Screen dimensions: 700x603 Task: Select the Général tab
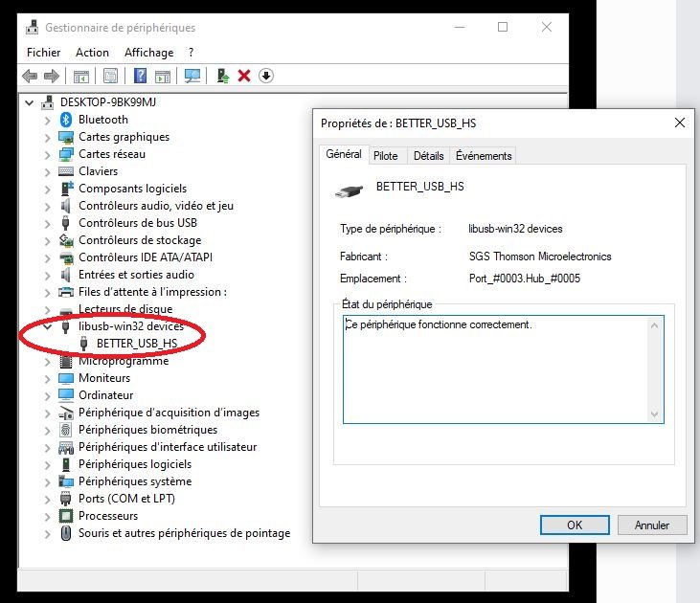coord(344,154)
